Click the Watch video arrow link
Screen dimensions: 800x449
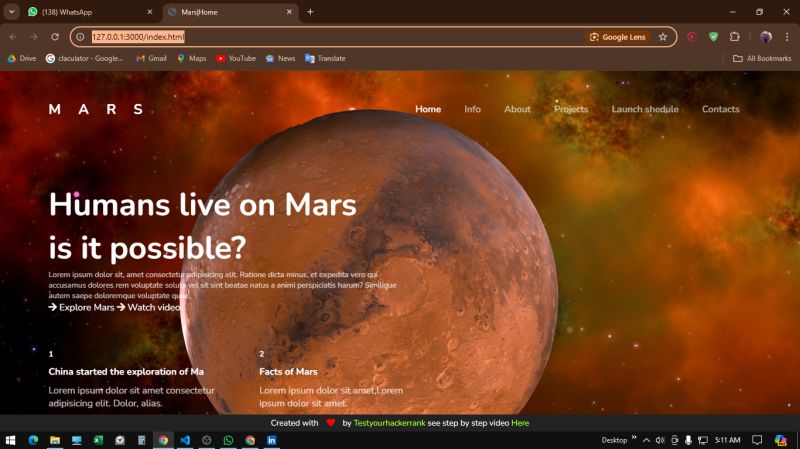click(148, 307)
